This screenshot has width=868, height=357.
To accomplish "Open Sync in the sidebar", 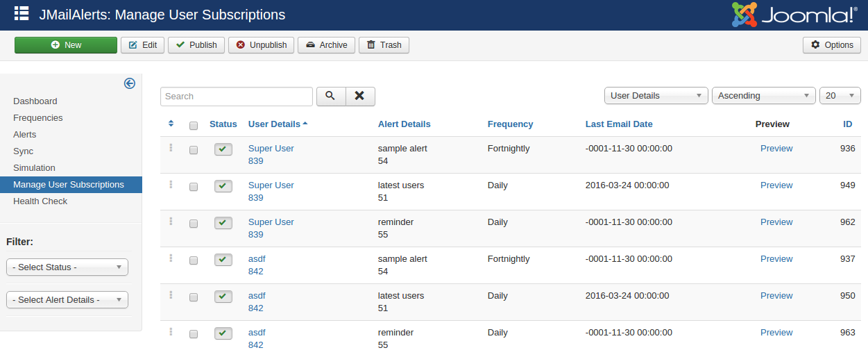I will point(23,151).
